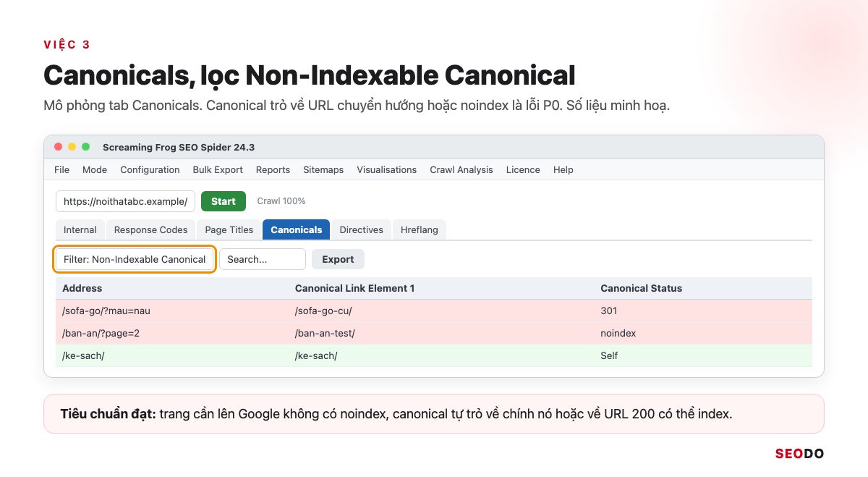Viewport: 868px width, 477px height.
Task: Click the green maximize window dot
Action: pyautogui.click(x=85, y=147)
